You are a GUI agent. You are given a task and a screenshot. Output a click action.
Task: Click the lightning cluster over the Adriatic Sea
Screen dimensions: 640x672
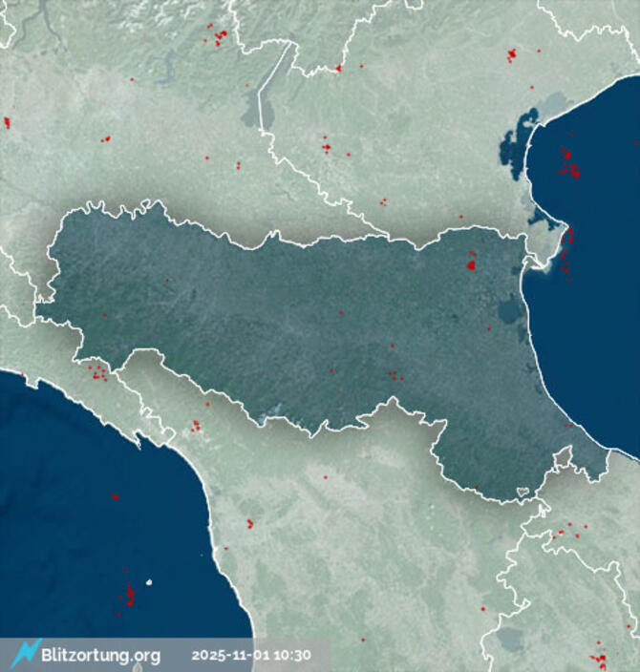tap(570, 164)
